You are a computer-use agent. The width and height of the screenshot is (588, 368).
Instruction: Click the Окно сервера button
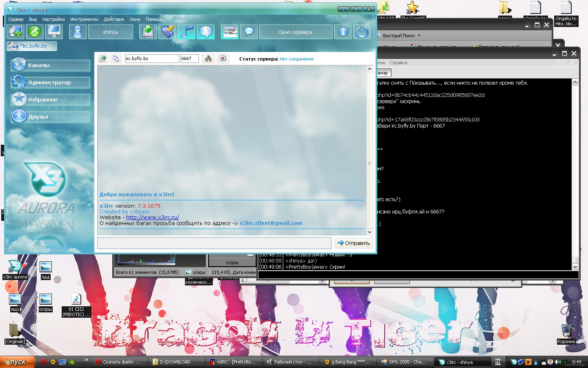(x=295, y=32)
